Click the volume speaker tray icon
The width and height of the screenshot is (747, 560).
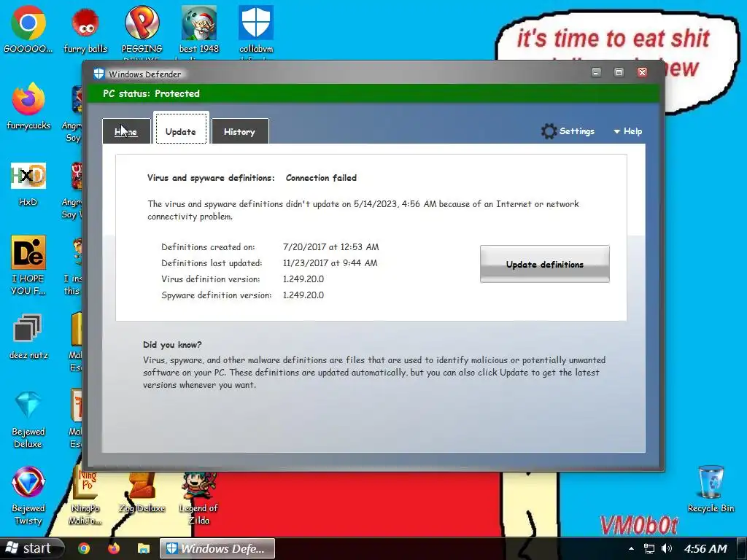tap(667, 548)
